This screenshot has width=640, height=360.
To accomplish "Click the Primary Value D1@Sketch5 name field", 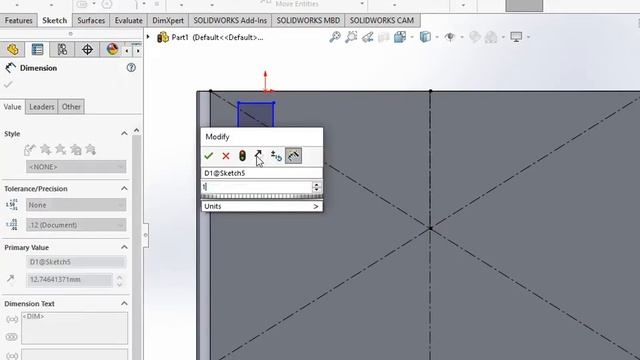I will tap(76, 262).
